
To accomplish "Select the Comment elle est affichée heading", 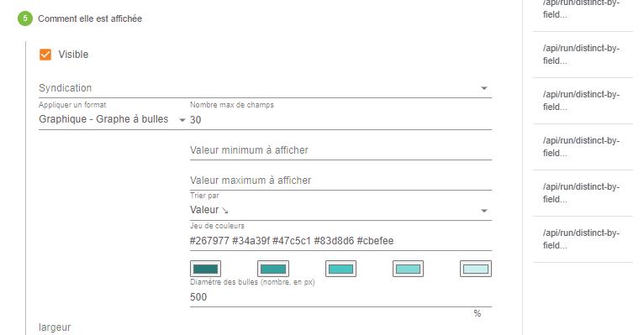I will tap(90, 18).
